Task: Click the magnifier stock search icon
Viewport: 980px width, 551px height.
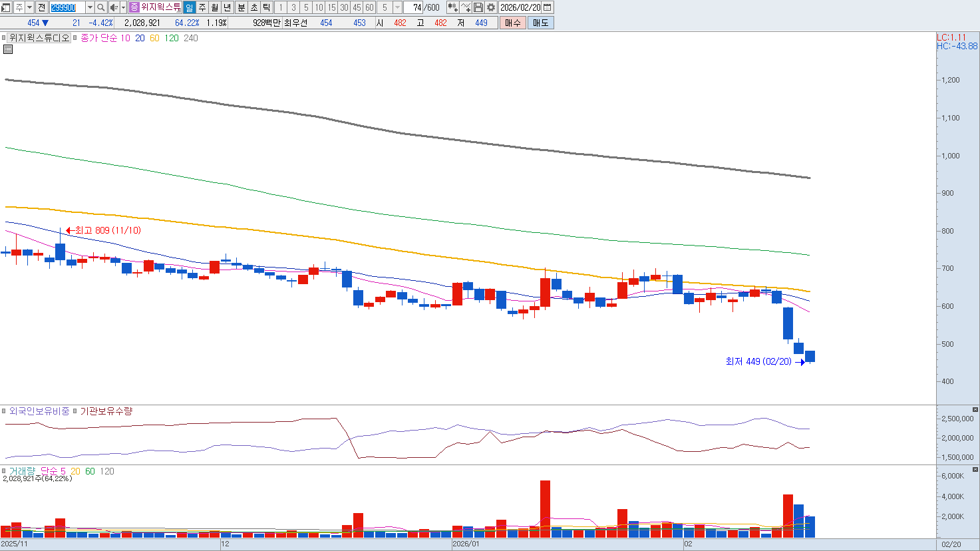Action: point(100,7)
